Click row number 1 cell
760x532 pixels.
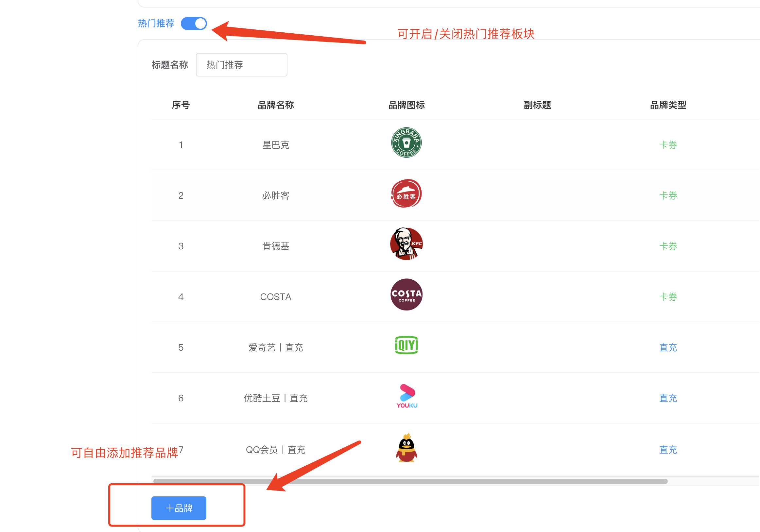(181, 145)
